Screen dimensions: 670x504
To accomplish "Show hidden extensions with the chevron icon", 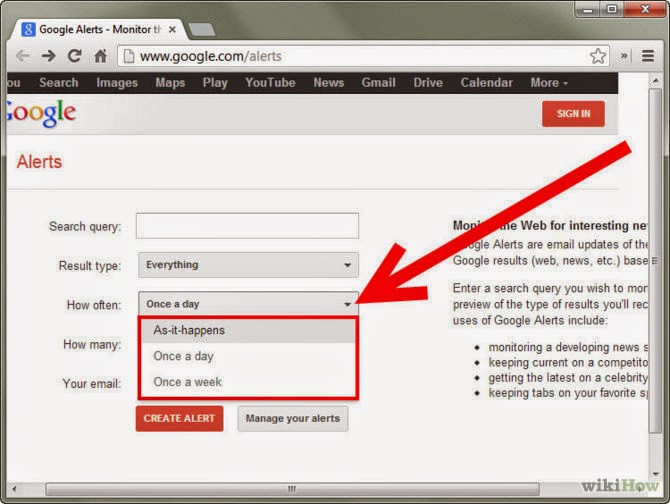I will [x=624, y=56].
